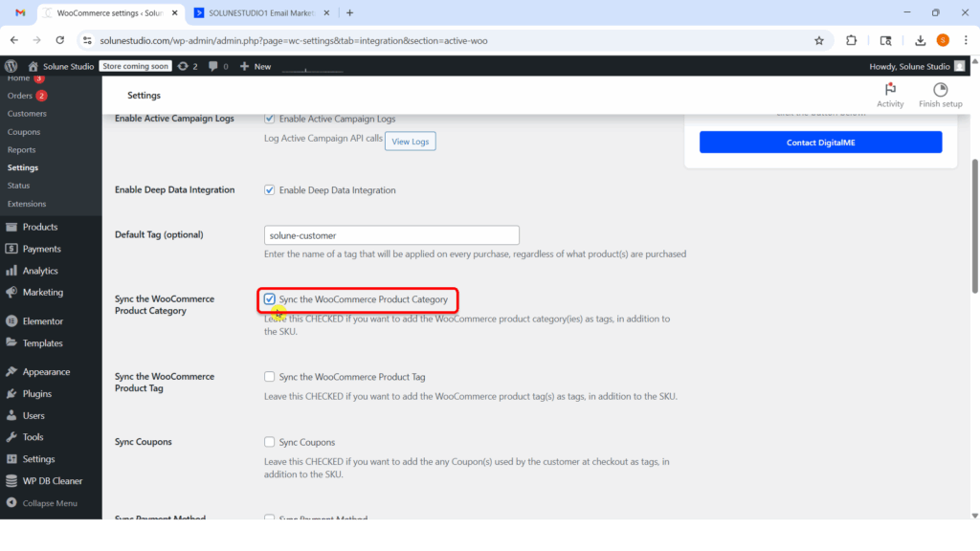Click the WordPress logo in admin bar

(x=11, y=66)
